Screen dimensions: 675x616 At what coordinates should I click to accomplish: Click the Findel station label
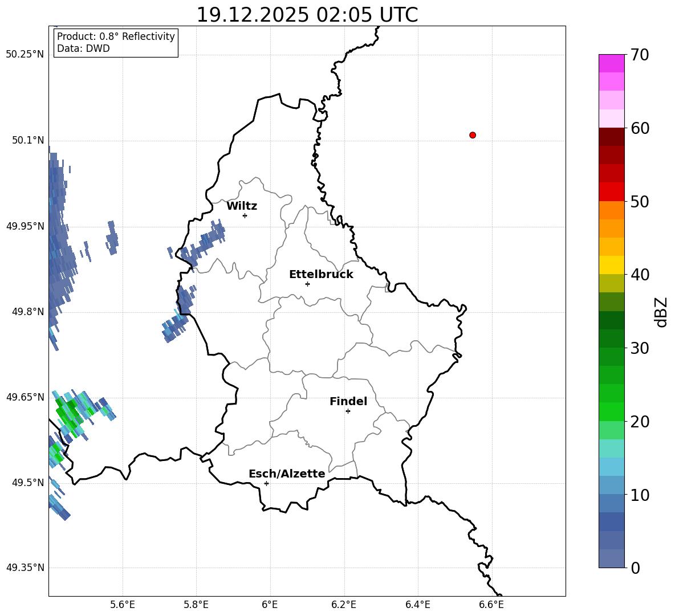point(348,401)
